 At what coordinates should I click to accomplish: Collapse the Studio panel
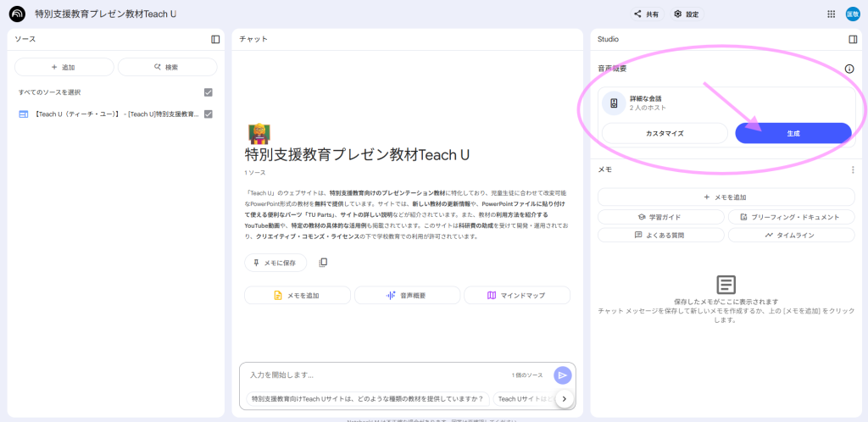853,39
